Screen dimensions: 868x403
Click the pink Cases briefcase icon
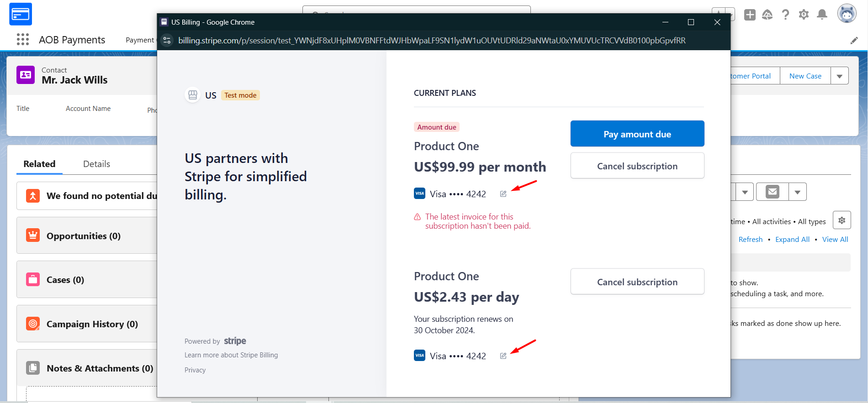tap(33, 279)
